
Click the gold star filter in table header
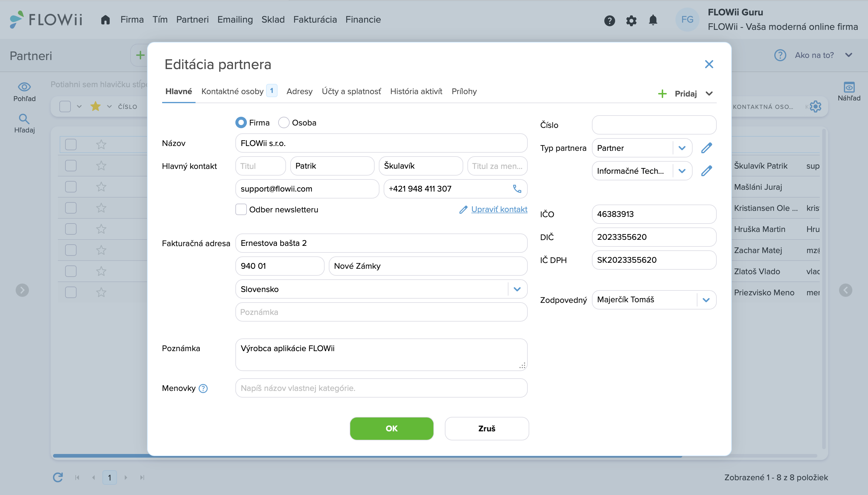click(x=96, y=106)
